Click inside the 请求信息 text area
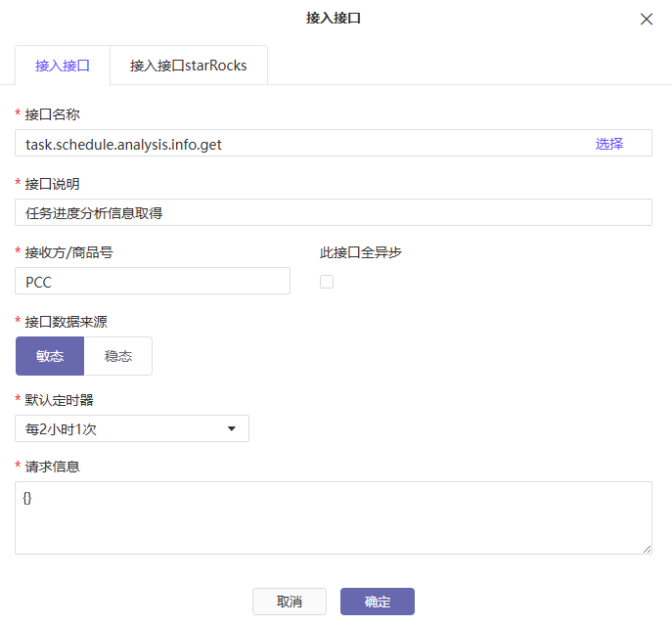 click(333, 518)
